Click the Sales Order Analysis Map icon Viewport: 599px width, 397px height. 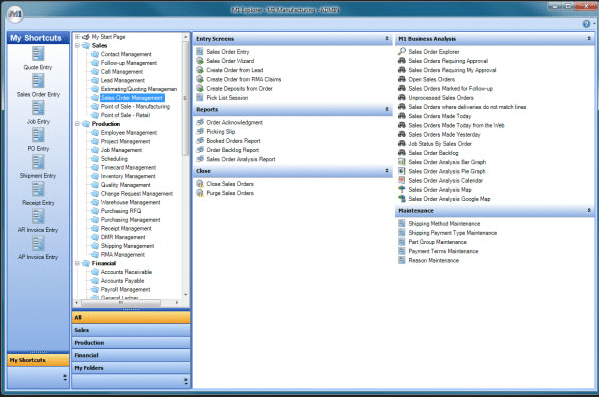click(401, 190)
